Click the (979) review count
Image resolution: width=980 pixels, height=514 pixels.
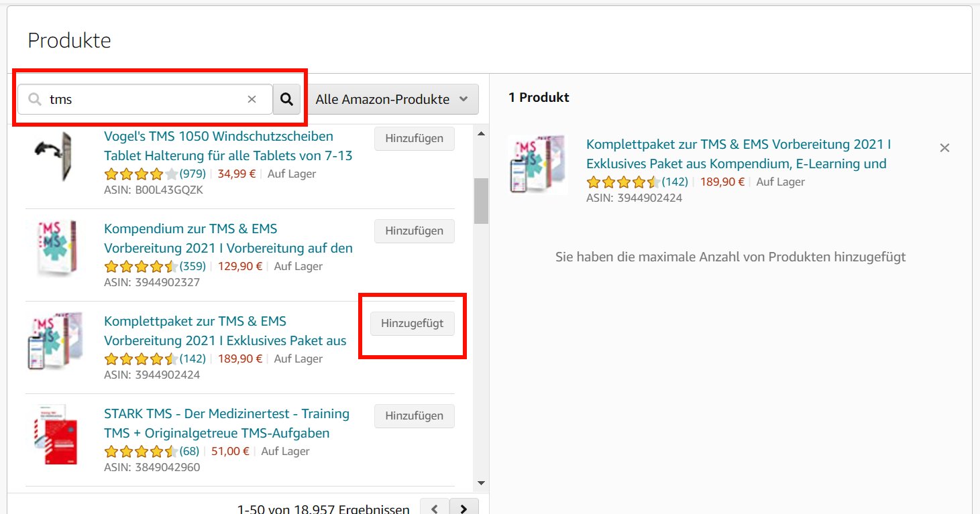[193, 174]
